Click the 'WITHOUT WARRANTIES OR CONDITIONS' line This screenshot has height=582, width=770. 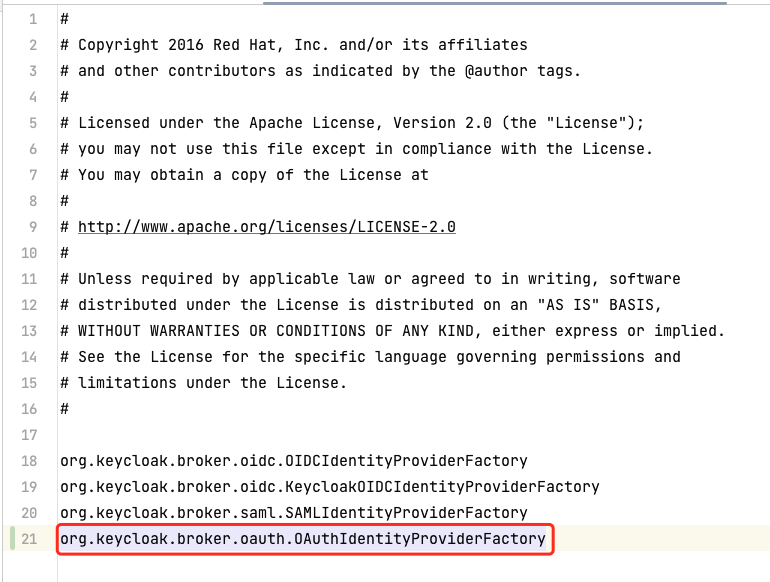392,331
